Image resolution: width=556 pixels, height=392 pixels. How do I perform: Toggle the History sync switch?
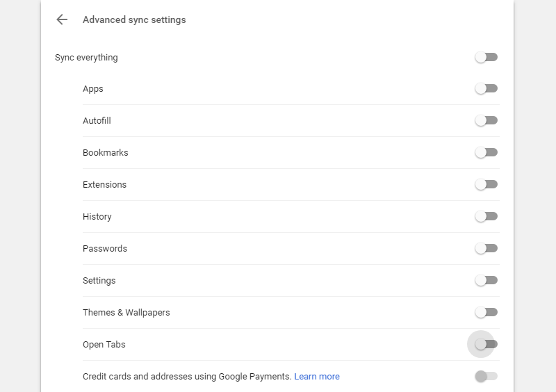[x=486, y=216]
